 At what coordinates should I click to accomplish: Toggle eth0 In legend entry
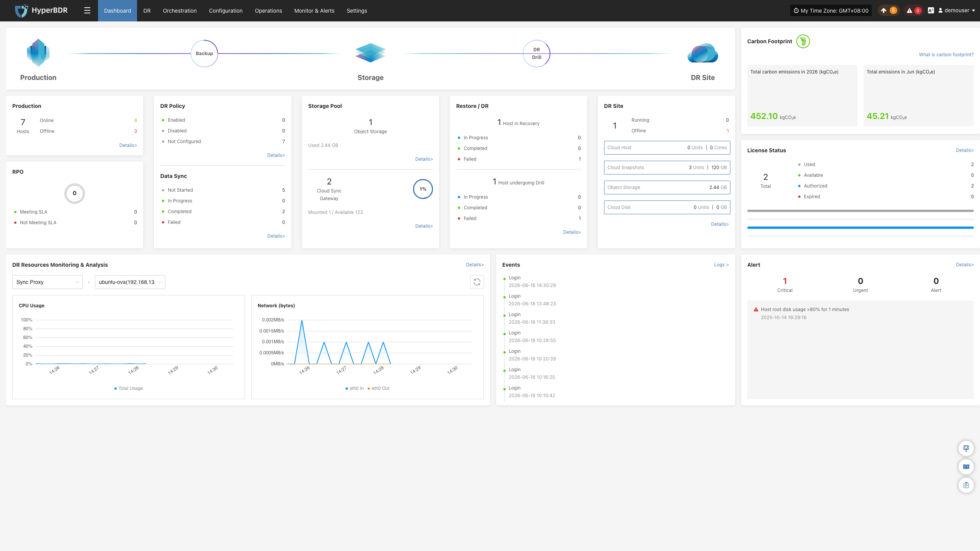pos(354,388)
